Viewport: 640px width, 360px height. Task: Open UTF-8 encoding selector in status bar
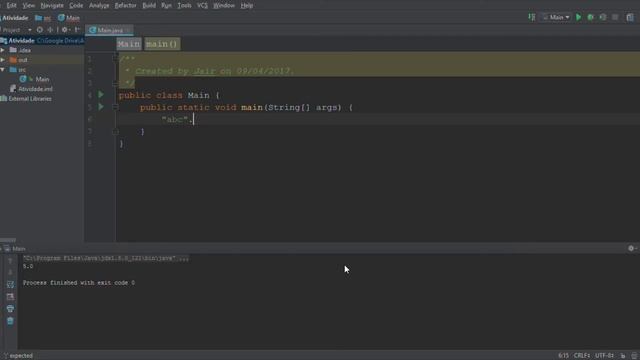tap(604, 356)
